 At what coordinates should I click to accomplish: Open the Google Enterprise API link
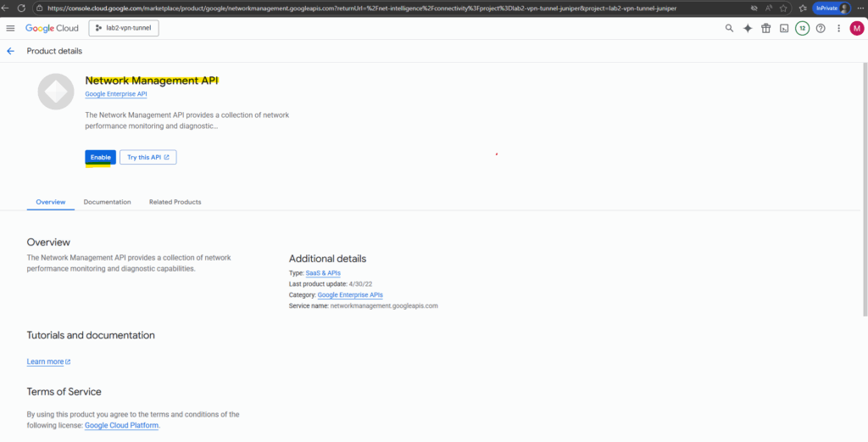click(x=116, y=94)
